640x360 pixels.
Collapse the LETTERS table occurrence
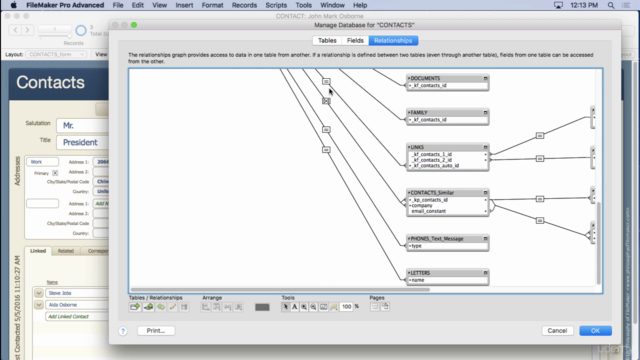click(x=485, y=273)
